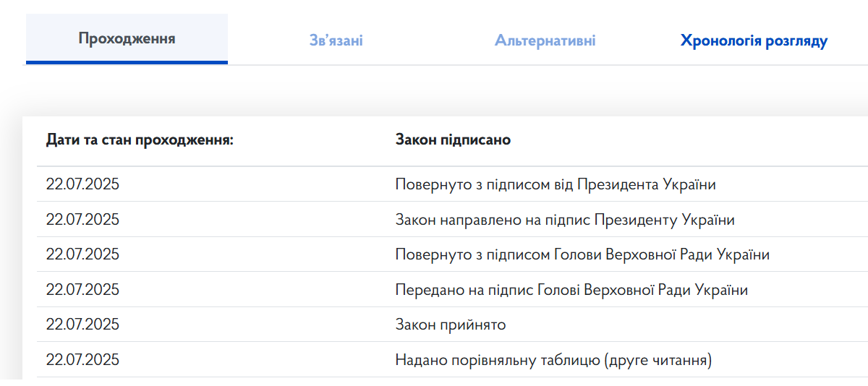Click 'Передано на підпис Голові Верховної Ради'
The height and width of the screenshot is (386, 868).
[571, 290]
